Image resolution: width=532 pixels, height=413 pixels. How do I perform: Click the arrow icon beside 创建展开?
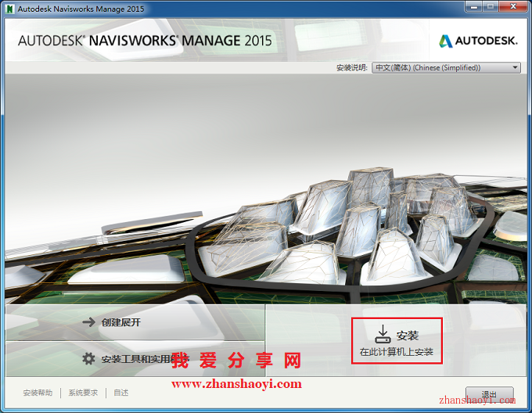coord(89,321)
